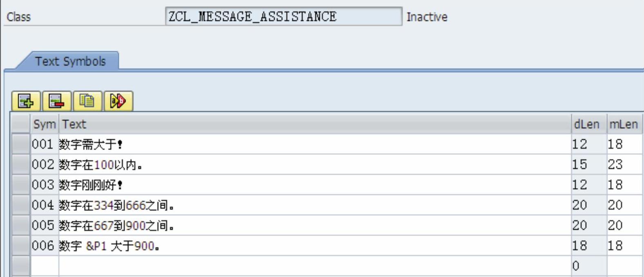Viewport: 644px width, 277px height.
Task: Click the empty Sym cell in the last row
Action: 45,266
